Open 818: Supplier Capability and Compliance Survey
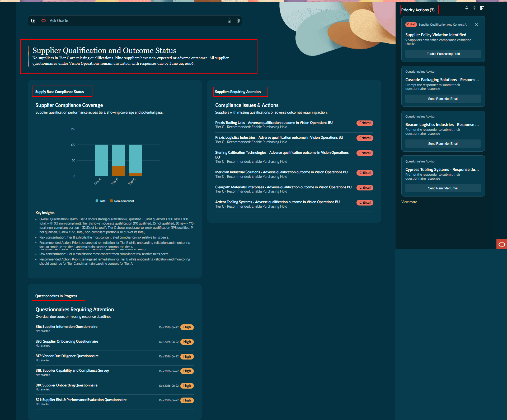Image resolution: width=507 pixels, height=420 pixels. click(x=115, y=372)
